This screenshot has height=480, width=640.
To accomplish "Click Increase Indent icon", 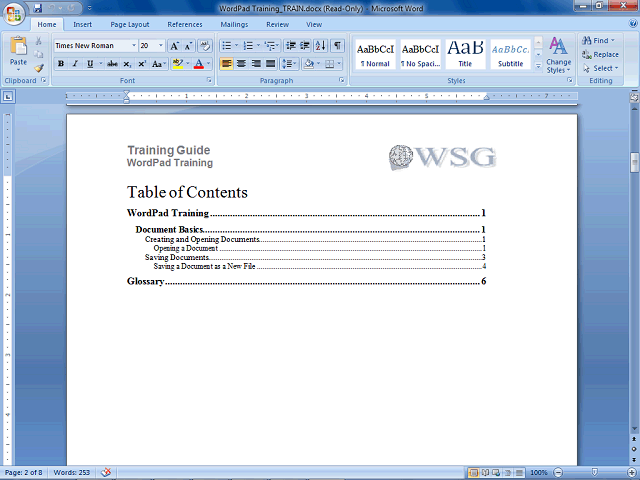I will click(304, 46).
